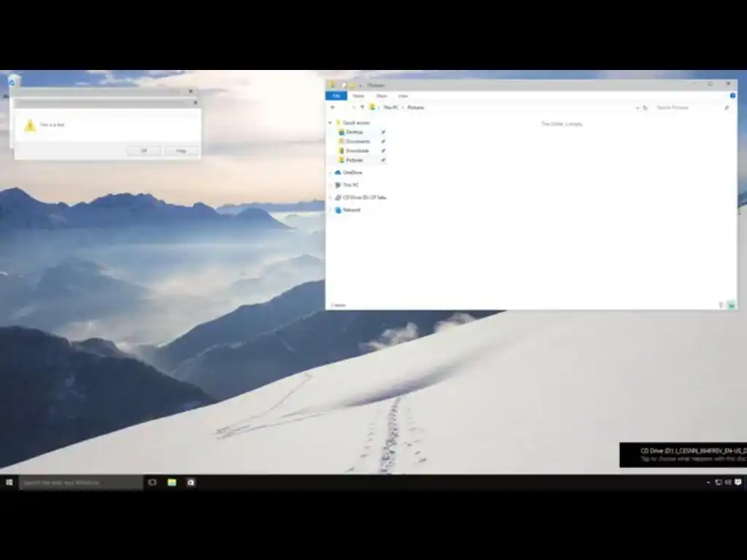The height and width of the screenshot is (560, 747).
Task: Select CD Drive (D:) in navigation pane
Action: [360, 197]
